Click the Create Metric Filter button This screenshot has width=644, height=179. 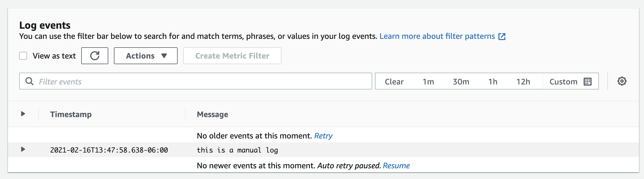(x=232, y=56)
